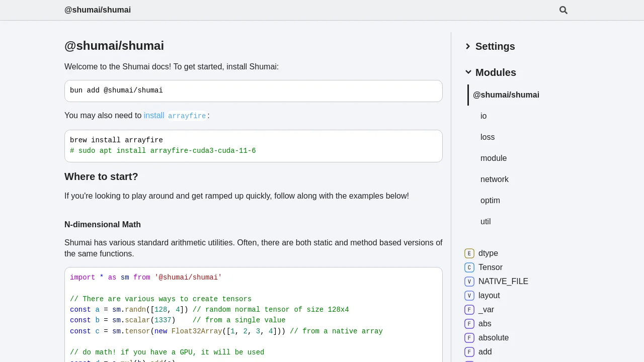The height and width of the screenshot is (362, 644).
Task: Click the sm.scalar(1337) code line
Action: [x=178, y=320]
